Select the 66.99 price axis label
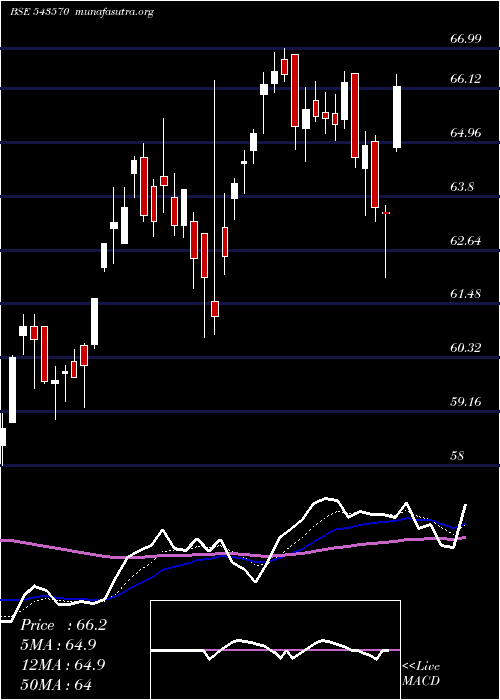 tap(466, 39)
